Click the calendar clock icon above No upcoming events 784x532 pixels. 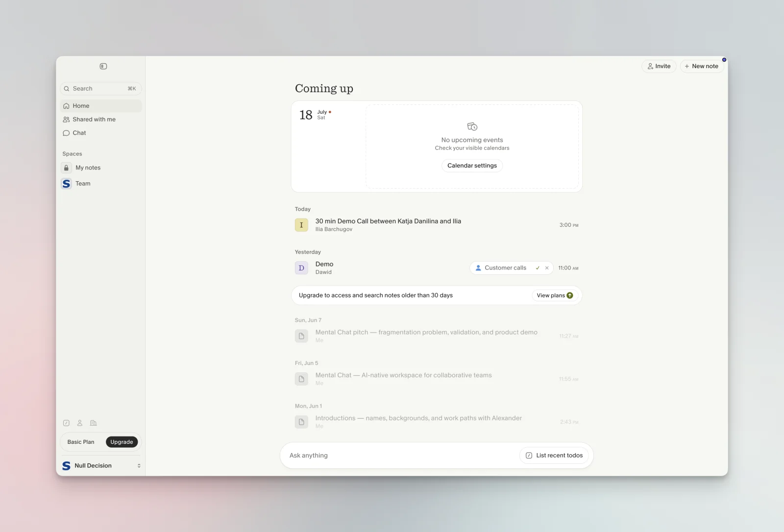click(472, 127)
